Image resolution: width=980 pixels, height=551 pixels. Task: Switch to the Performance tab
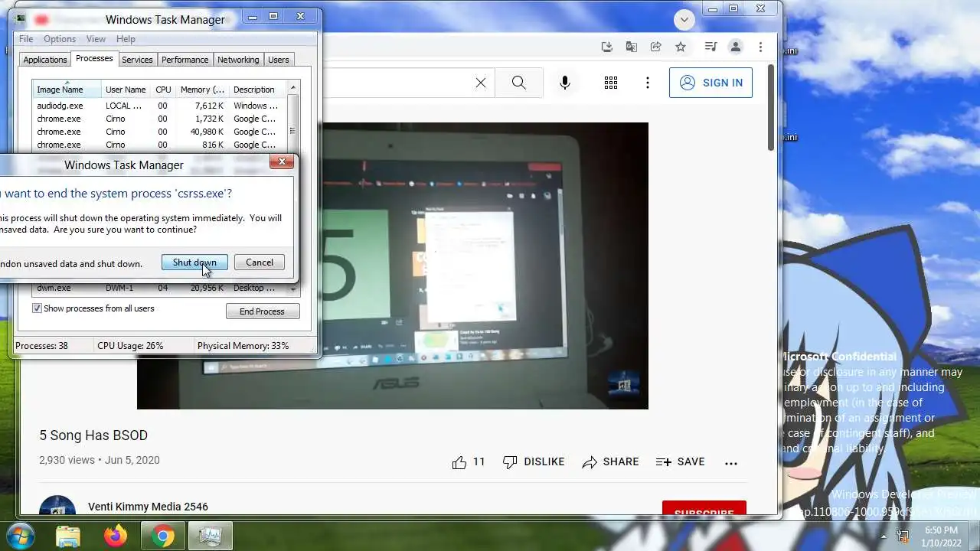(185, 60)
